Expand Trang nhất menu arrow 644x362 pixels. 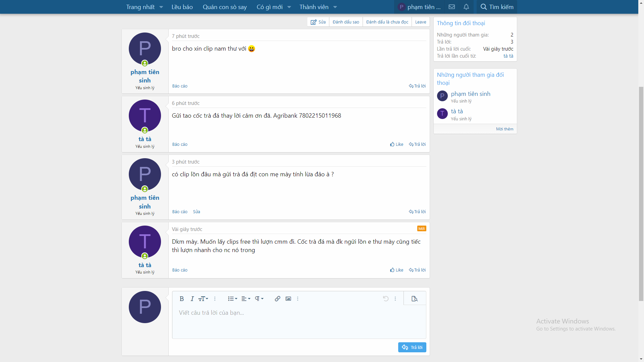[x=161, y=7]
